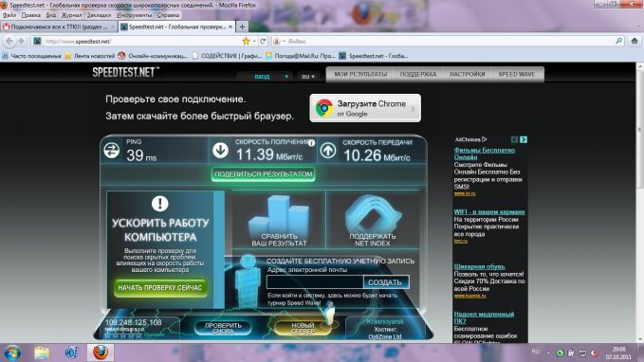
Task: Open the Firefox home page icon
Action: (635, 41)
